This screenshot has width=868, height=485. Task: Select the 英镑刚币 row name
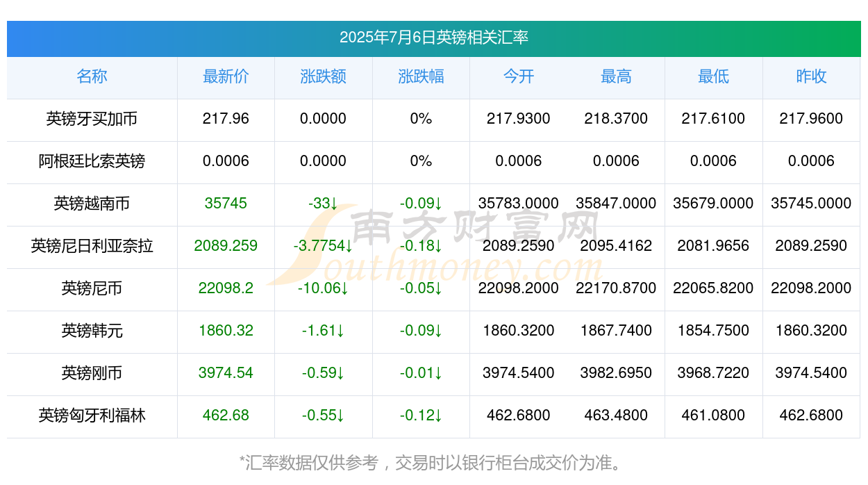click(92, 373)
